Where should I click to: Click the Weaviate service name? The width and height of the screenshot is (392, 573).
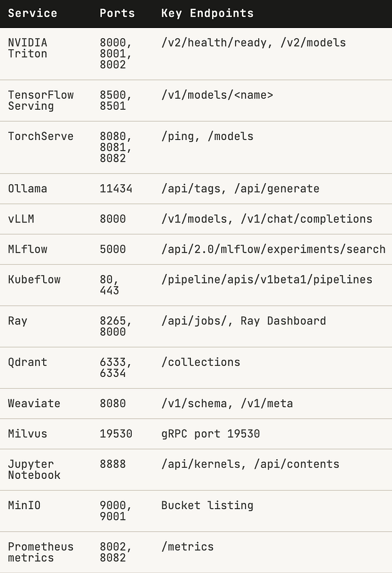pos(34,403)
